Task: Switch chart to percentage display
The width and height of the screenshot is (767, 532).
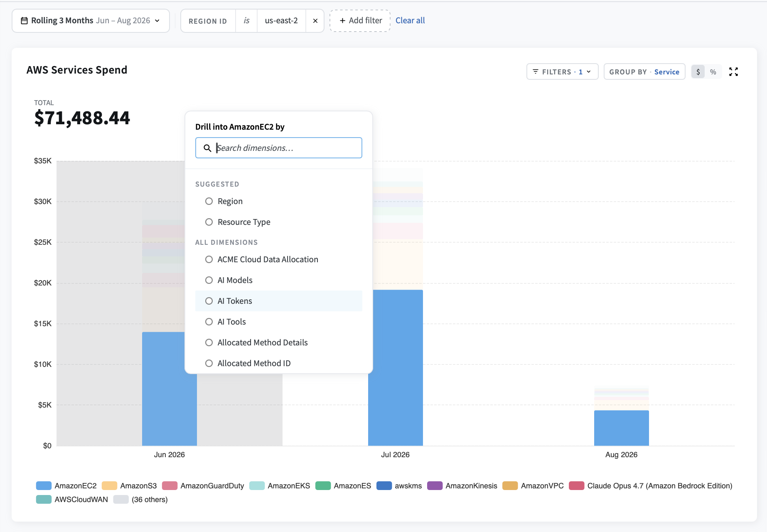Action: 713,72
